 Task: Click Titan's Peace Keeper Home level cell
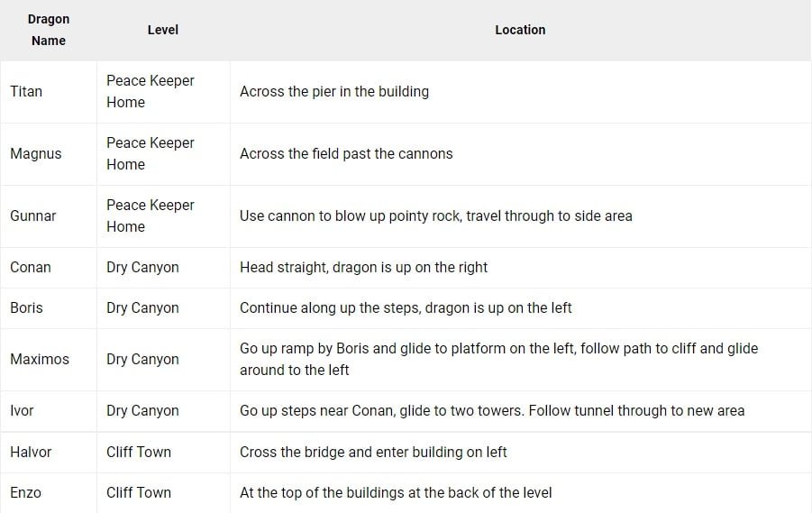[x=151, y=91]
